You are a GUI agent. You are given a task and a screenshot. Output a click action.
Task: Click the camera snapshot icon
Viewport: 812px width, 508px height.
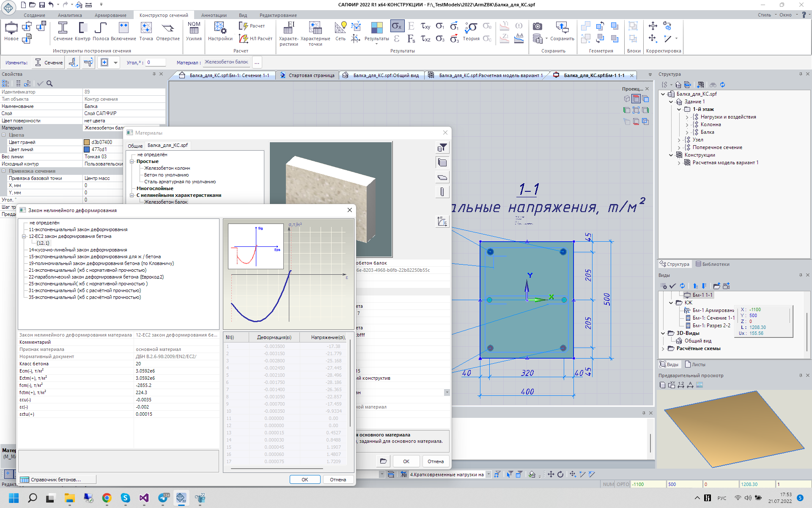pos(538,26)
